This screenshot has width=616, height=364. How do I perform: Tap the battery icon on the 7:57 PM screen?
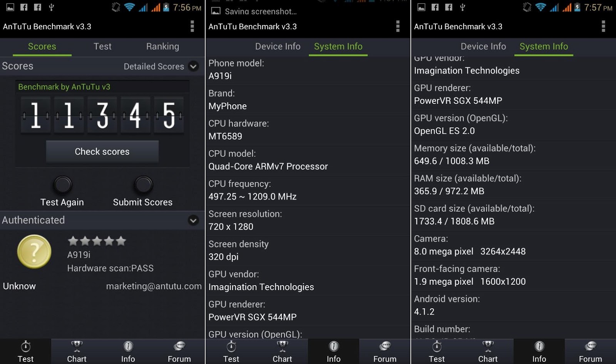[x=577, y=7]
